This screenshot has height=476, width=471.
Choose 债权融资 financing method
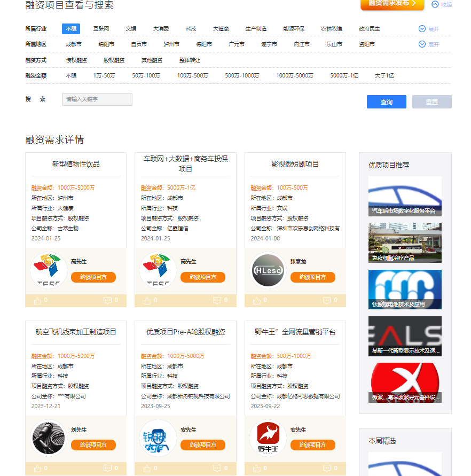click(x=76, y=60)
